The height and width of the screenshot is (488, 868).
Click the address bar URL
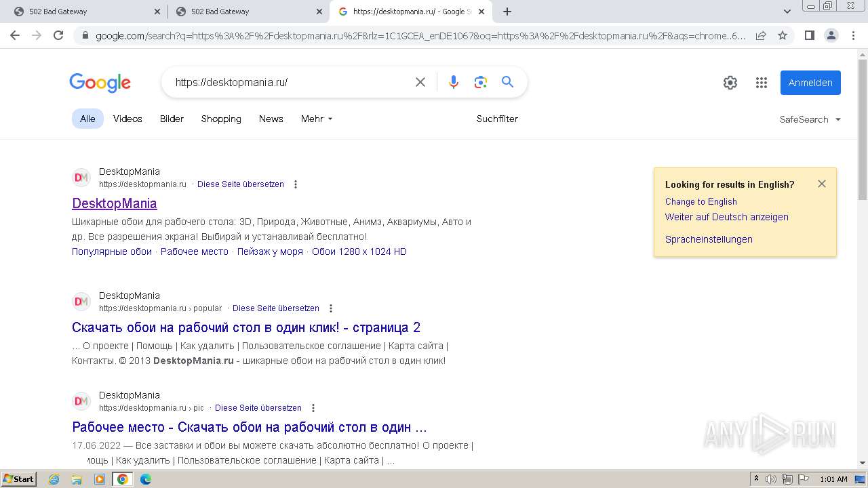[x=420, y=36]
